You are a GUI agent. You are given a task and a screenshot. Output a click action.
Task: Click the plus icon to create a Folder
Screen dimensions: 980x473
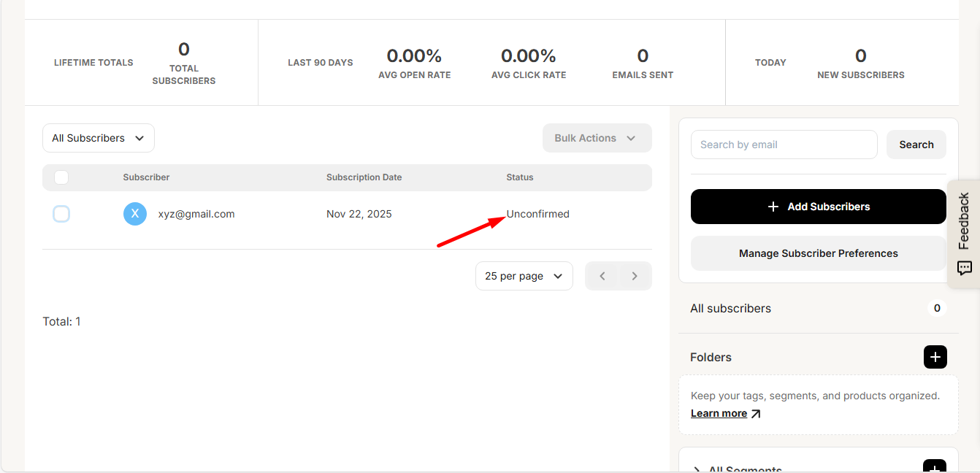(935, 357)
